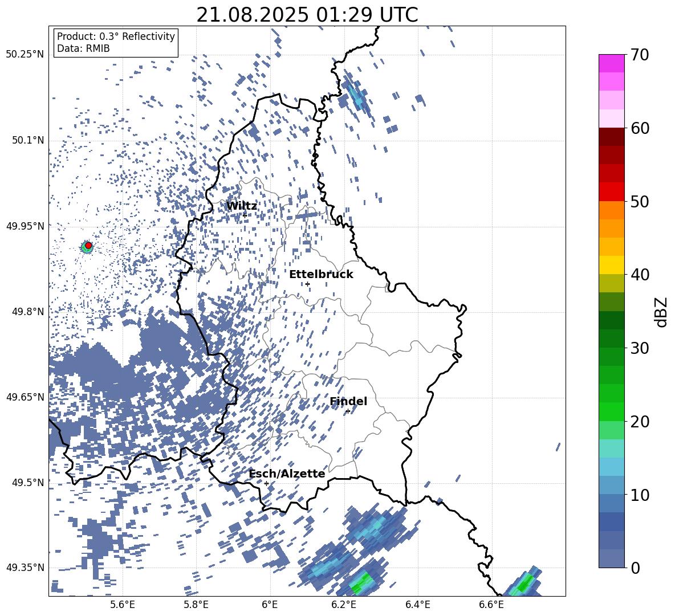Screen dimensions: 675x616
Task: Click the 6.4°E longitude label
Action: click(417, 605)
